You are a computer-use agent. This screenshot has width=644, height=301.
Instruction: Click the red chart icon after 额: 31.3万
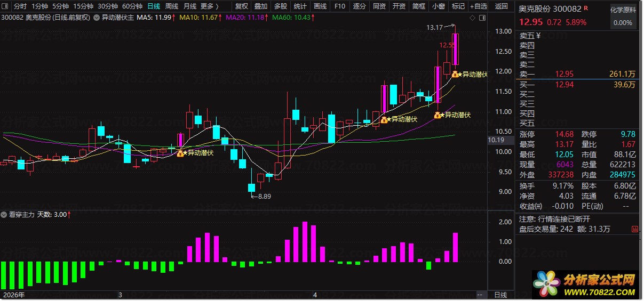[634, 229]
